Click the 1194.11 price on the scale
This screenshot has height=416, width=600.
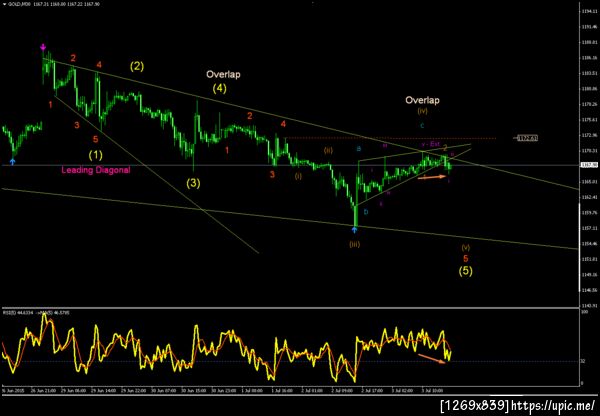[x=589, y=11]
